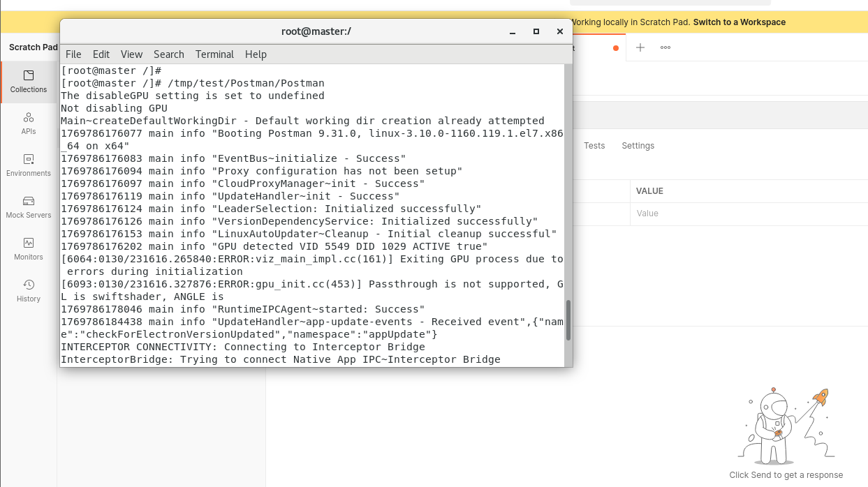Switch to the Tests tab in Postman
Viewport: 868px width, 487px height.
pyautogui.click(x=594, y=146)
